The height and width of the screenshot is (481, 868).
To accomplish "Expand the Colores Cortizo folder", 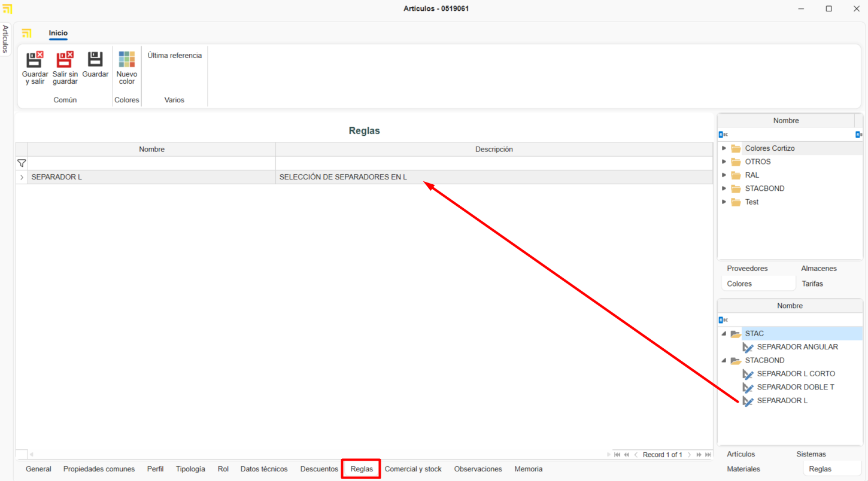I will (x=724, y=148).
